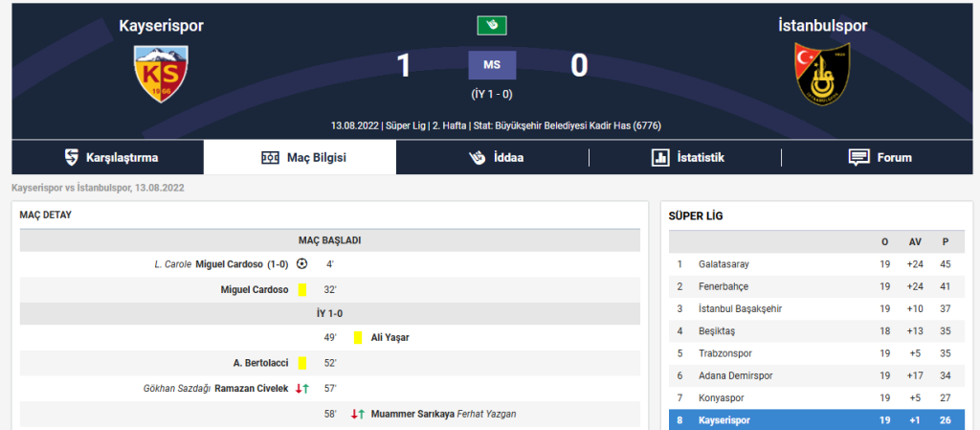Select highlighted Kayserispor row in standings

724,420
